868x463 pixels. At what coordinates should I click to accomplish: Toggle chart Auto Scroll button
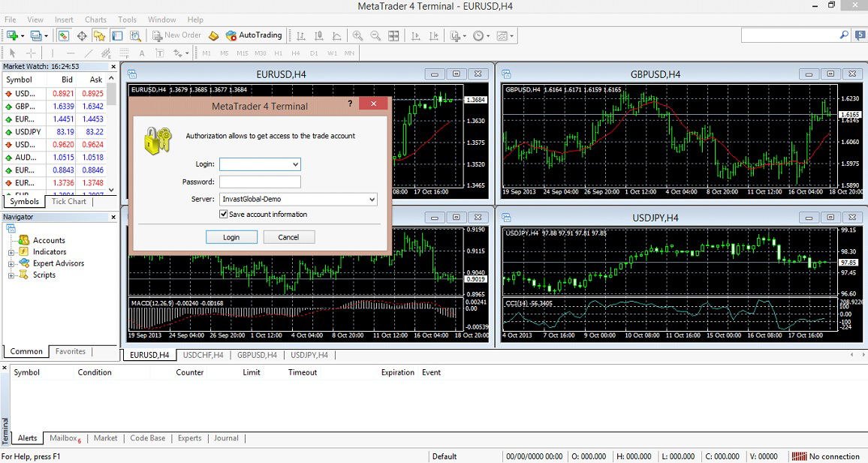(415, 35)
